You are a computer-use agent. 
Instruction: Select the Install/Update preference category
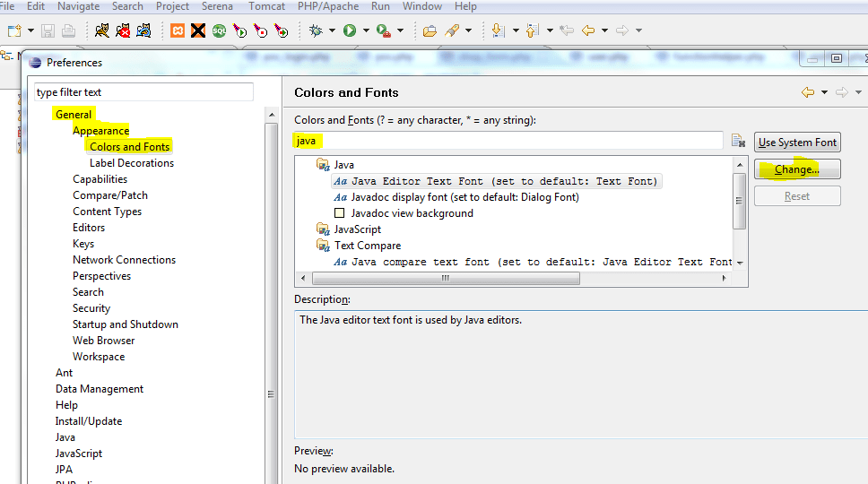click(x=89, y=421)
